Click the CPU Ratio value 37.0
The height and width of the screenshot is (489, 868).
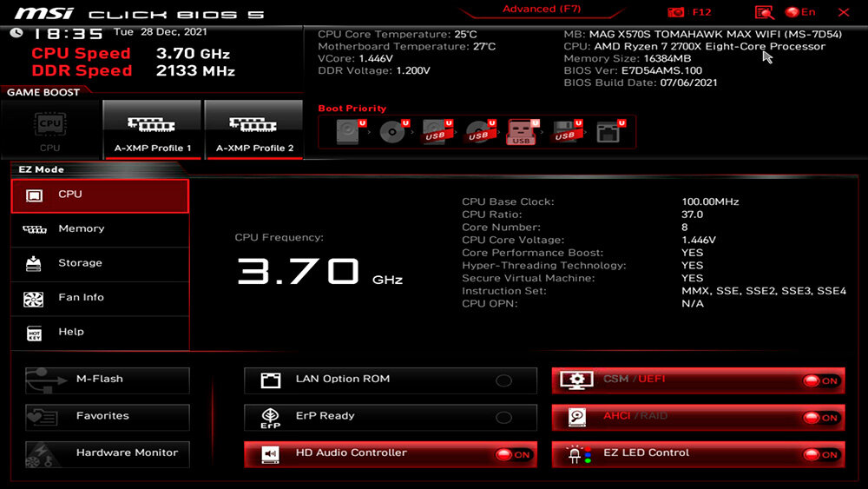pyautogui.click(x=692, y=215)
